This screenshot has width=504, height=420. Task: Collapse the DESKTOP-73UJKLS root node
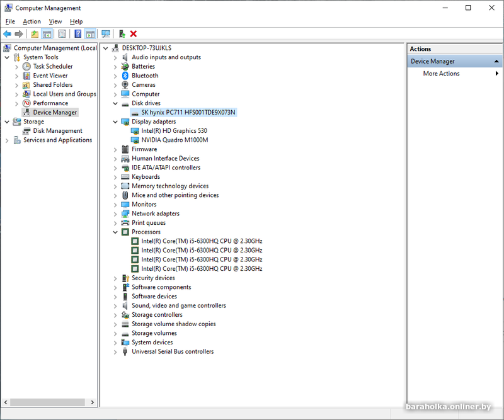[105, 48]
